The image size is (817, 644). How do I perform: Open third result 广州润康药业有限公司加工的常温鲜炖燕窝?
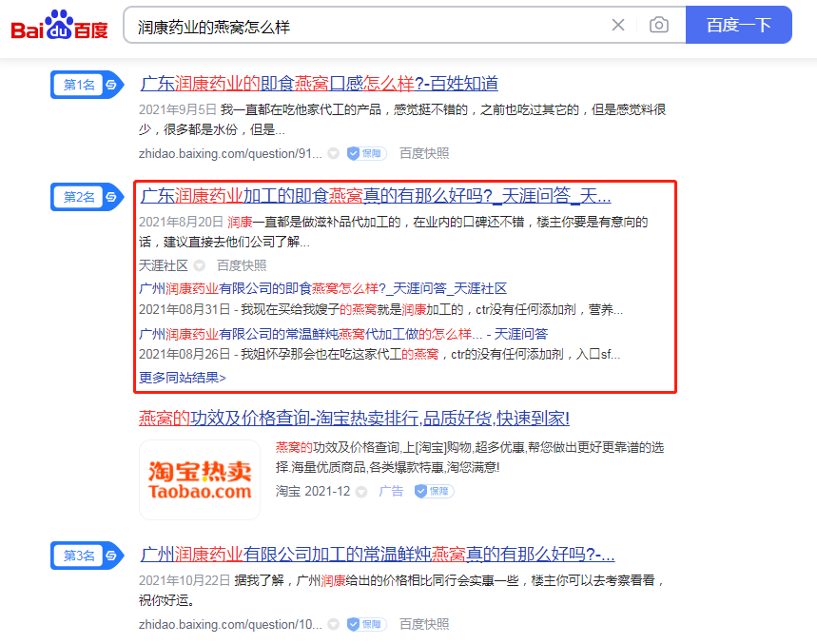(378, 554)
